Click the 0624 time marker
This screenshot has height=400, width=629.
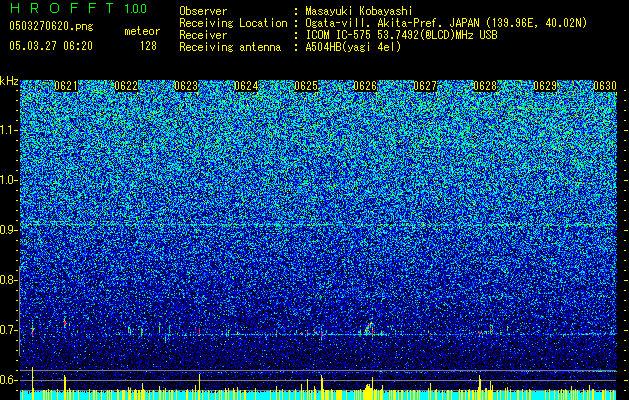tap(246, 86)
